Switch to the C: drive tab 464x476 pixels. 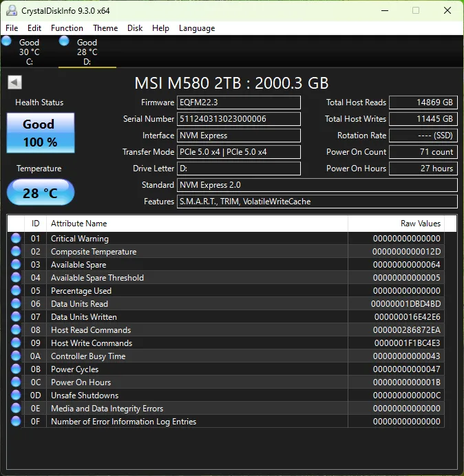[x=29, y=52]
